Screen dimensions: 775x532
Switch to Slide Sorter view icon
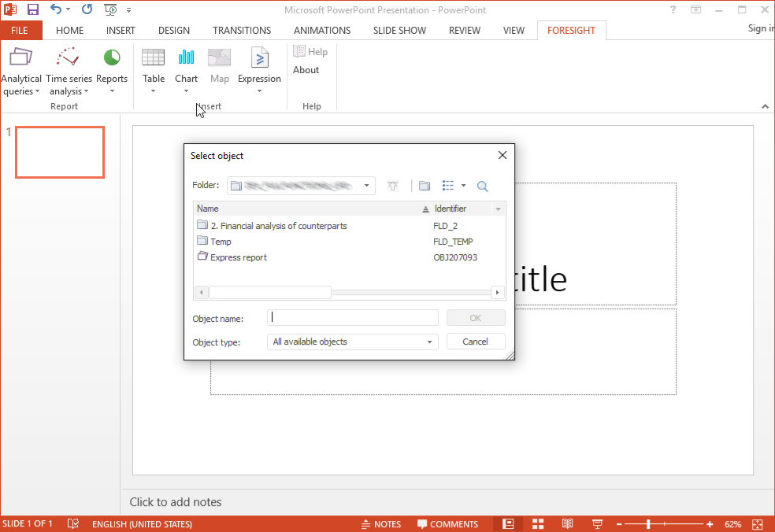(538, 524)
